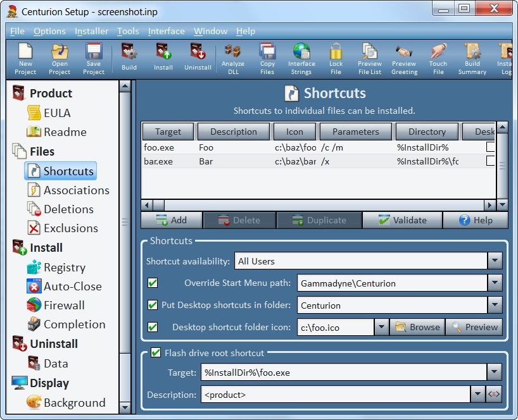Viewport: 518px width, 420px height.
Task: Click the insert variable button beside Description
Action: coord(494,394)
